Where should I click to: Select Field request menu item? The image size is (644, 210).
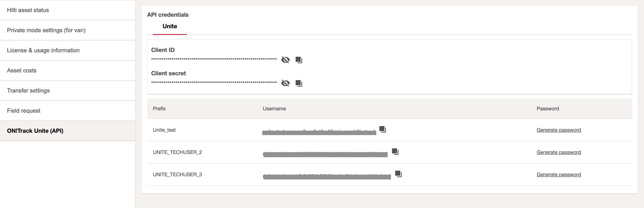pyautogui.click(x=24, y=111)
